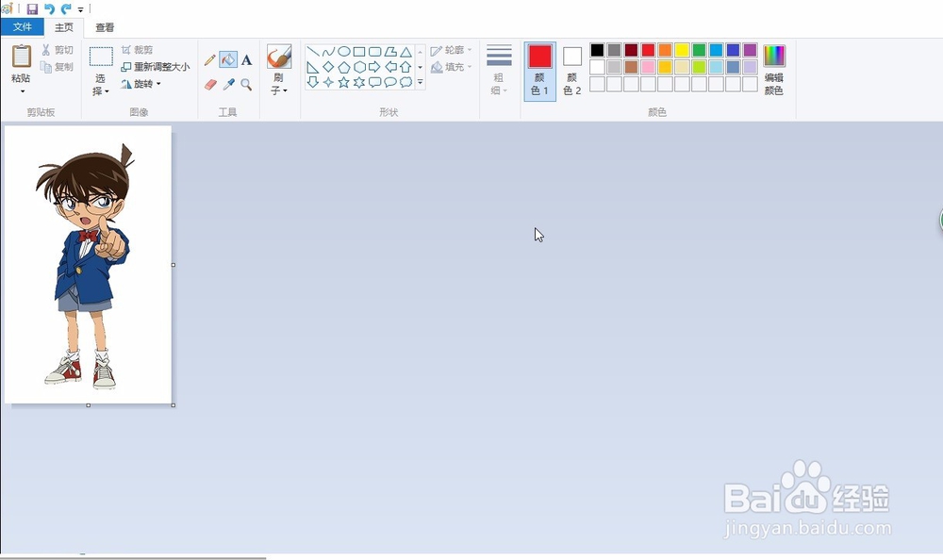943x560 pixels.
Task: Pick the purple color swatch
Action: 750,50
